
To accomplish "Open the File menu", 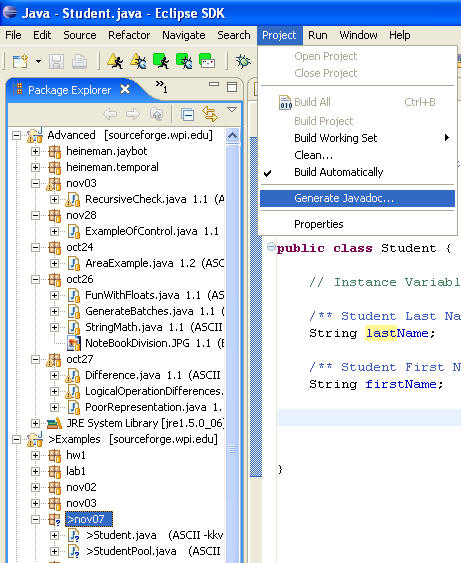I will pos(13,35).
